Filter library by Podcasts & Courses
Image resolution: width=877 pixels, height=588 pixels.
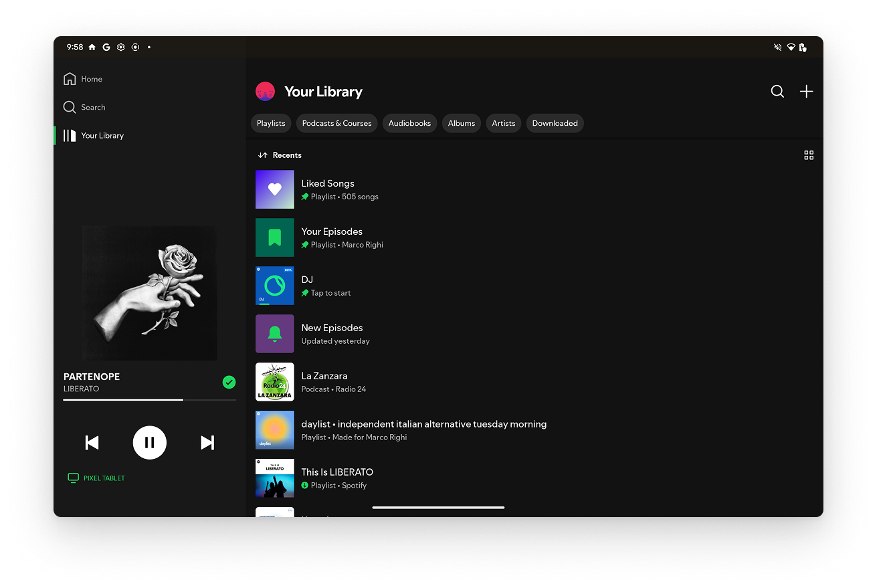336,123
